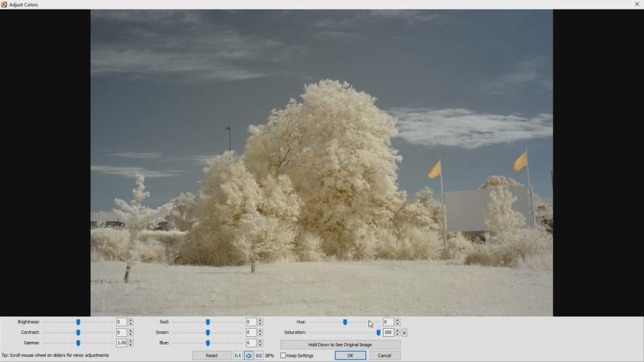644x362 pixels.
Task: Toggle the side-by-side compare view icon
Action: tap(258, 356)
